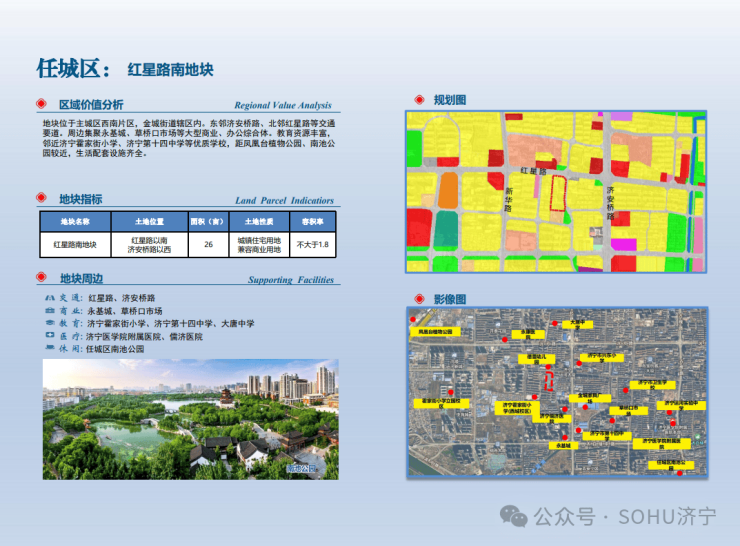Click the red diamond bullet before 影像图

pyautogui.click(x=419, y=299)
